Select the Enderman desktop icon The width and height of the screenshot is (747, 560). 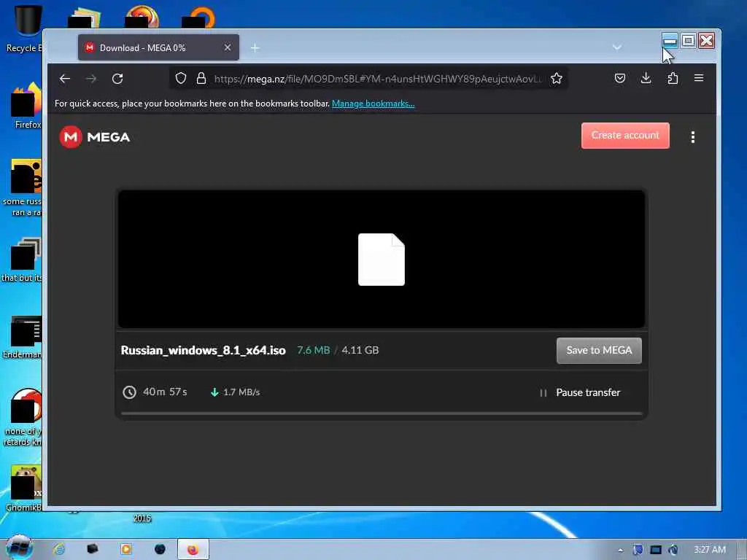pos(23,337)
